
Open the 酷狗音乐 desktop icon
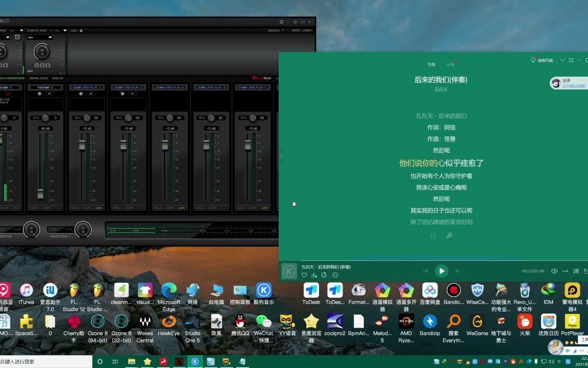point(263,294)
